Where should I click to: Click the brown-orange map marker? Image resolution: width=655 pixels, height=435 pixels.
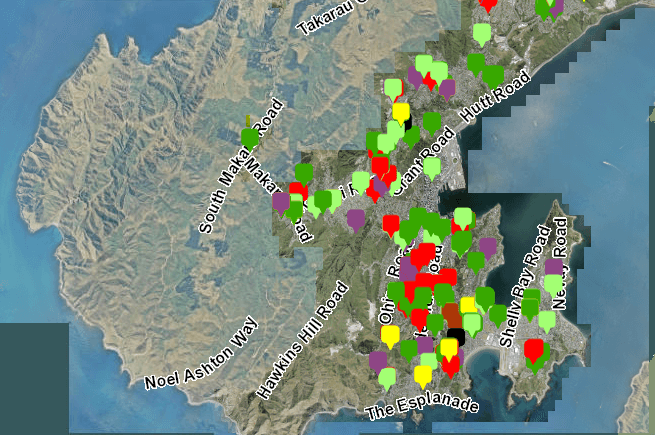click(x=452, y=316)
